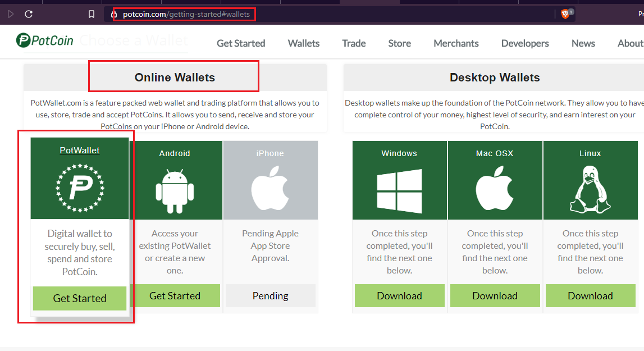This screenshot has height=351, width=644.
Task: Click the PotWallet coin logo icon
Action: click(x=80, y=188)
